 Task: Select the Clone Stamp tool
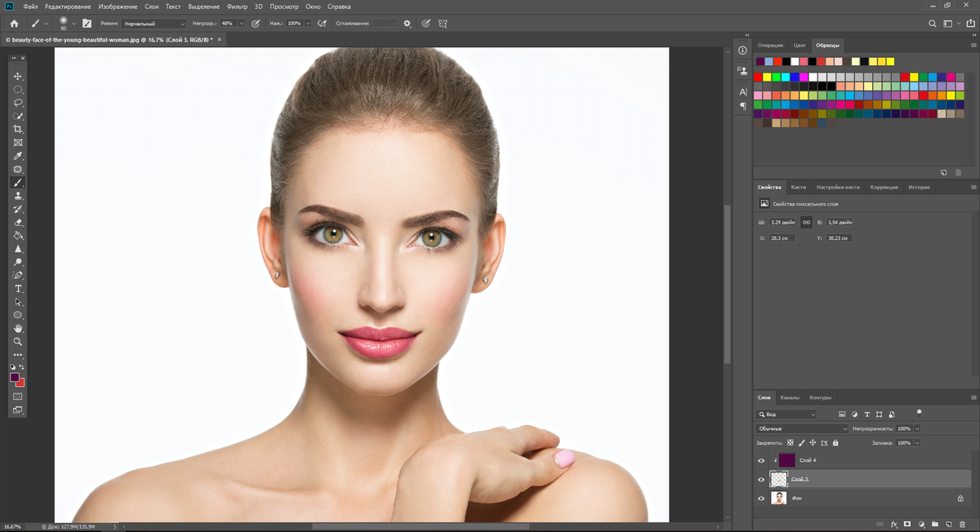pos(18,196)
